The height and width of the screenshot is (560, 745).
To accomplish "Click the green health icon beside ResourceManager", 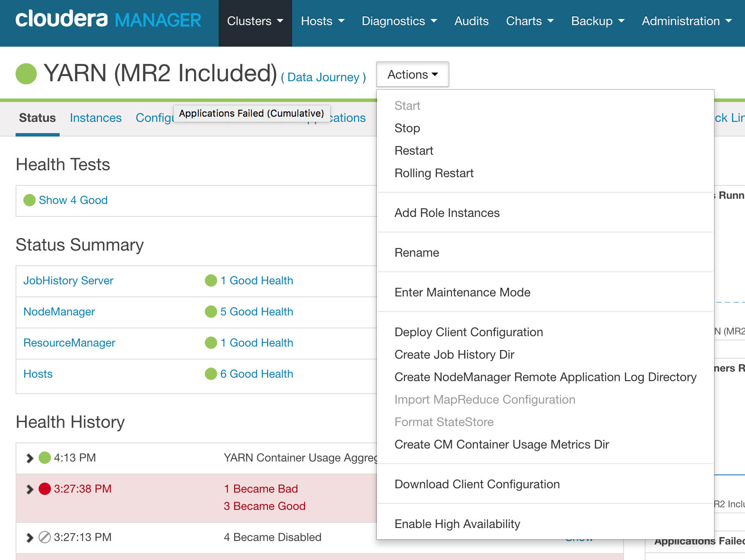I will [x=210, y=343].
